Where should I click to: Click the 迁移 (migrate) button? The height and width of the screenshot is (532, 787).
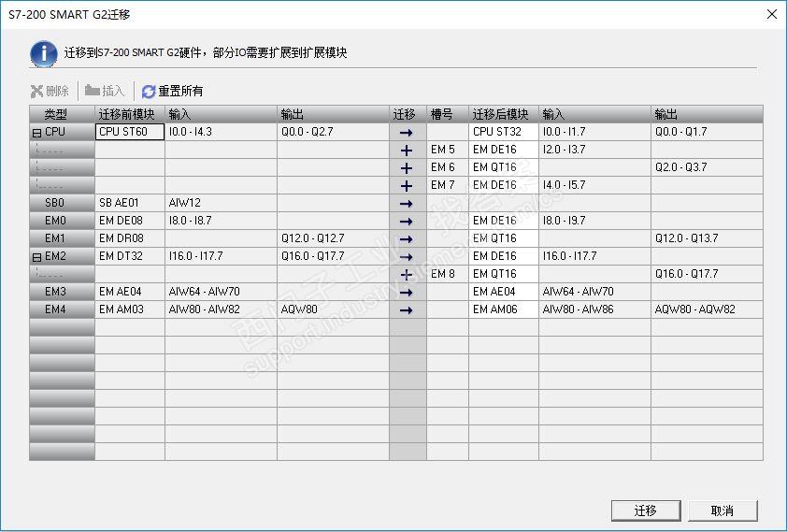(646, 510)
